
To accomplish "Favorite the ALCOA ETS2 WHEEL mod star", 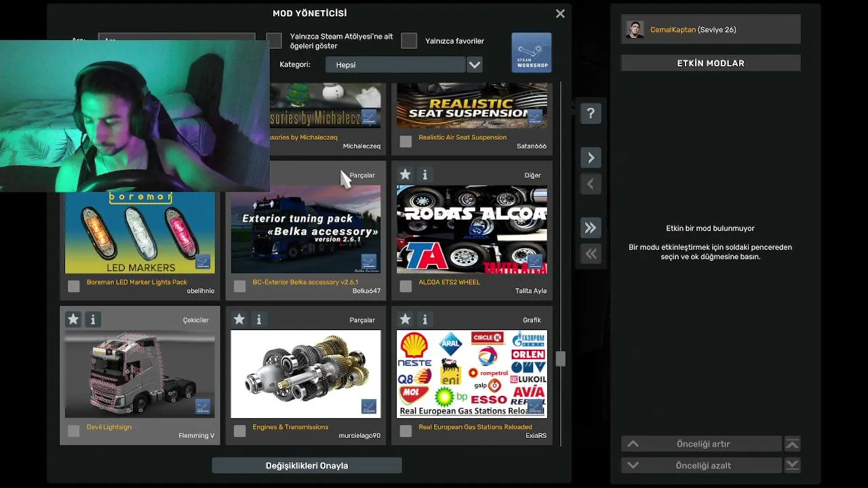I will [405, 174].
